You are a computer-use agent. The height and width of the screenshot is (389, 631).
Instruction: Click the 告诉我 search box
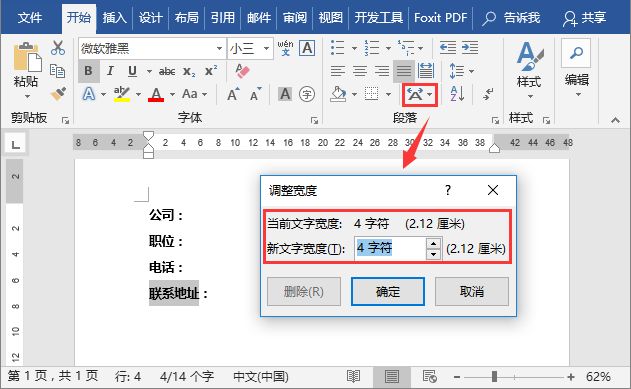point(511,18)
